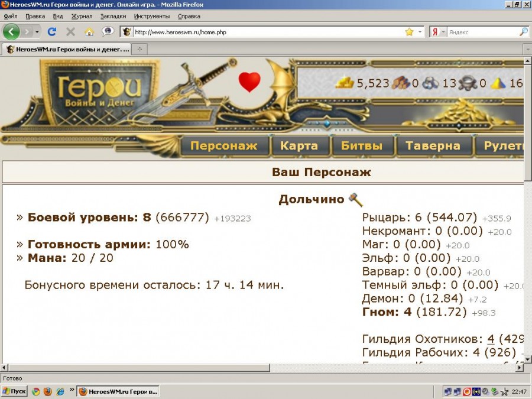This screenshot has height=399, width=532.
Task: Select the HeroesWM.ru browser tab
Action: pyautogui.click(x=66, y=49)
